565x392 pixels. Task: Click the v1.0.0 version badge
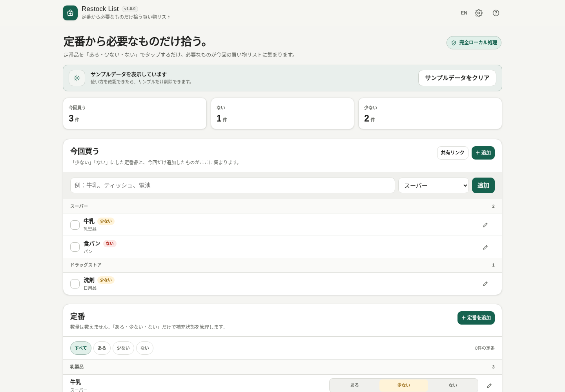(130, 9)
